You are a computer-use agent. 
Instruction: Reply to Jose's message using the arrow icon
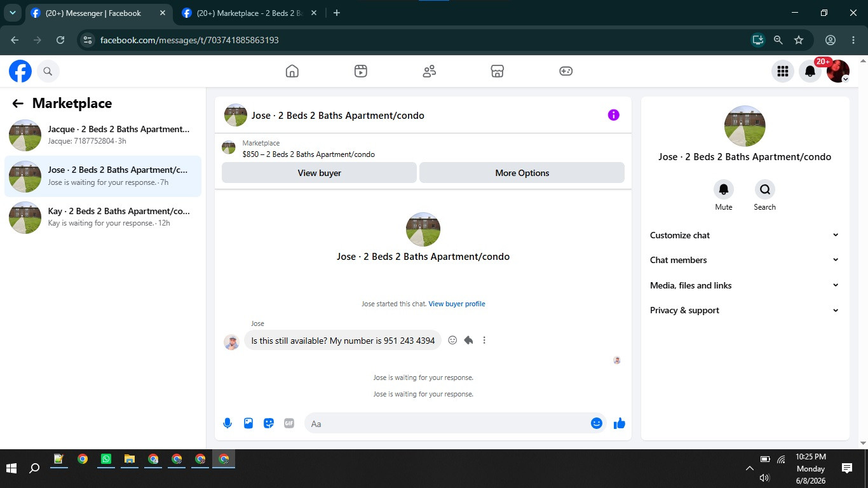tap(468, 341)
